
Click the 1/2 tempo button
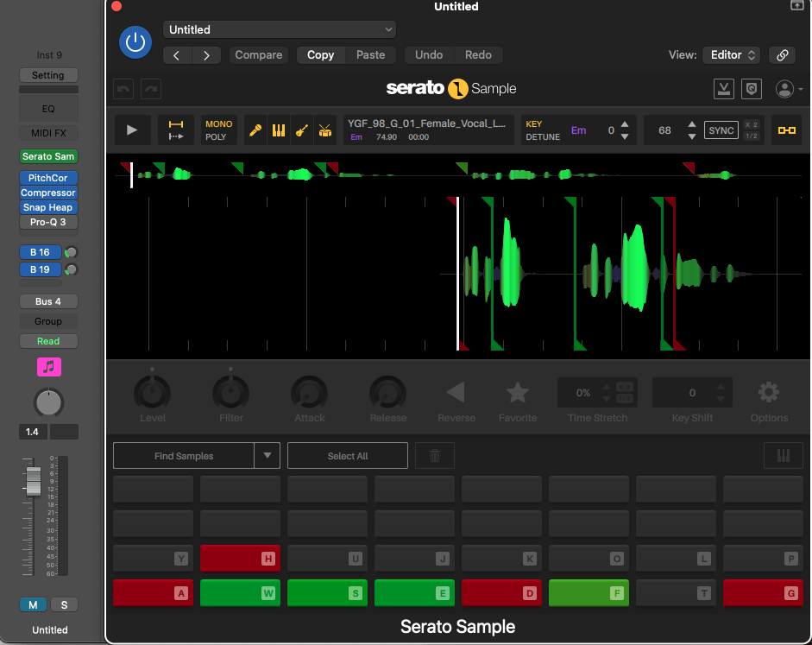coord(752,136)
